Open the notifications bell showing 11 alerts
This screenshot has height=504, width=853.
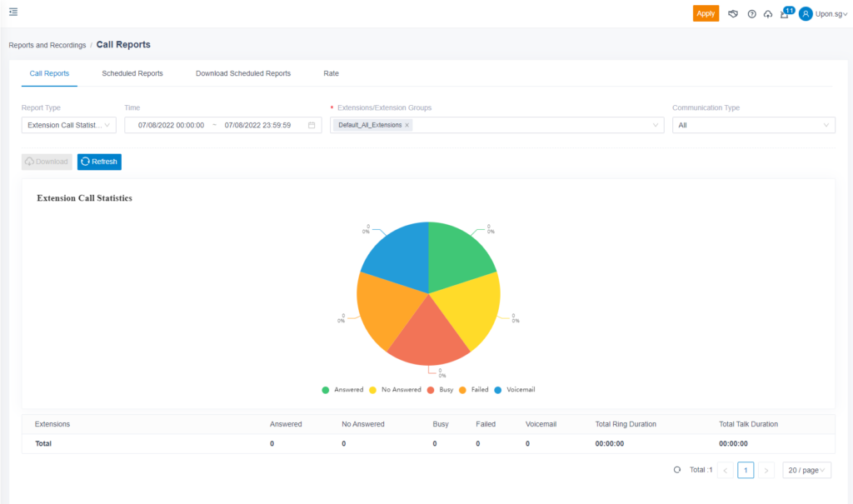pos(784,13)
